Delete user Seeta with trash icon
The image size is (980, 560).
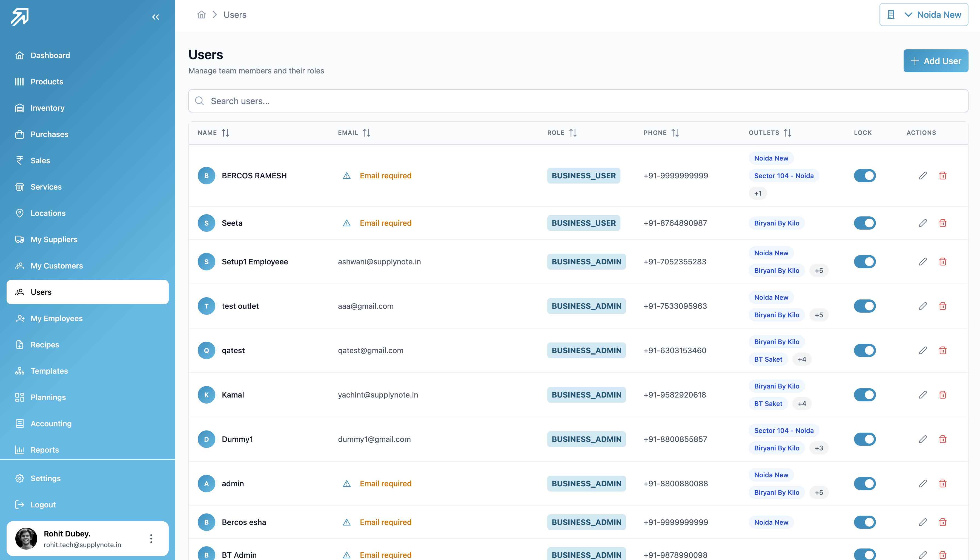tap(942, 223)
